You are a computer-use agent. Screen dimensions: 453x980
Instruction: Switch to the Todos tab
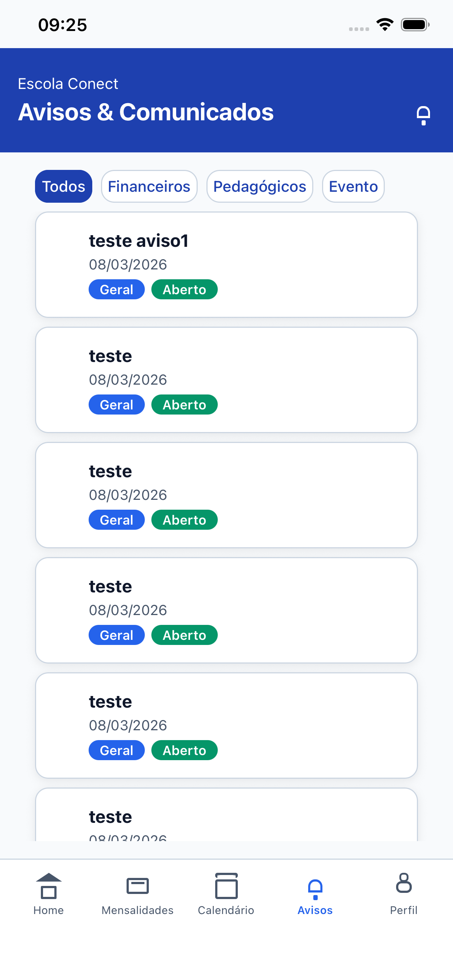(x=63, y=186)
